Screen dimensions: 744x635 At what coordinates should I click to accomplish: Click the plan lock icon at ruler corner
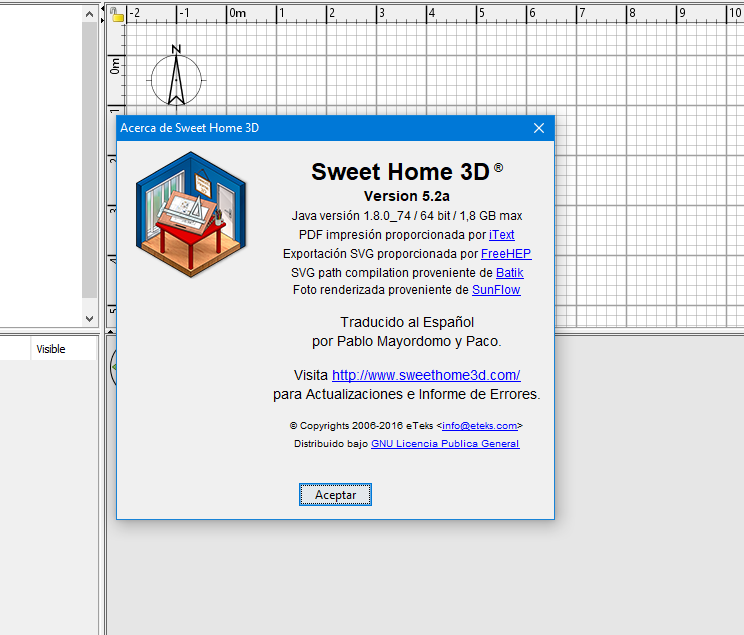[117, 15]
